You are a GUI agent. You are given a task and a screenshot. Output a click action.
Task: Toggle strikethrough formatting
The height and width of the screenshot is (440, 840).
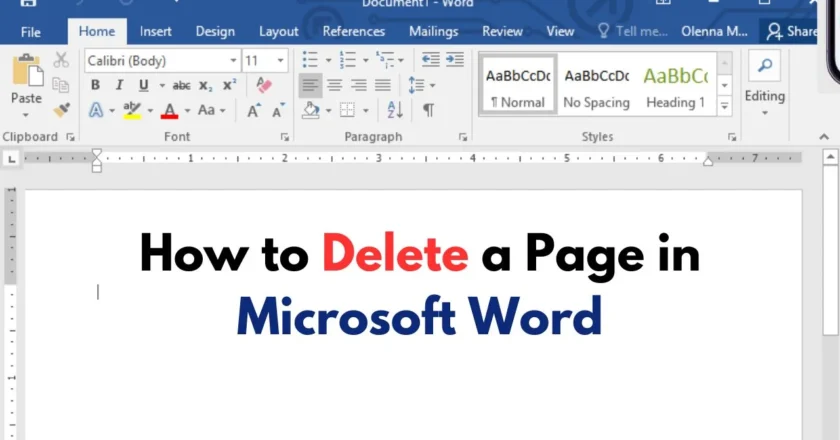pos(181,85)
